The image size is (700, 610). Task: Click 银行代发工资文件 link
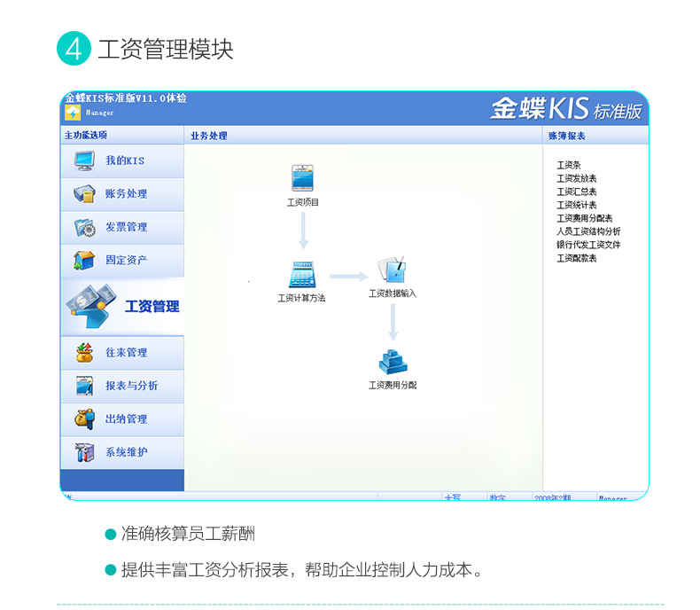click(588, 245)
